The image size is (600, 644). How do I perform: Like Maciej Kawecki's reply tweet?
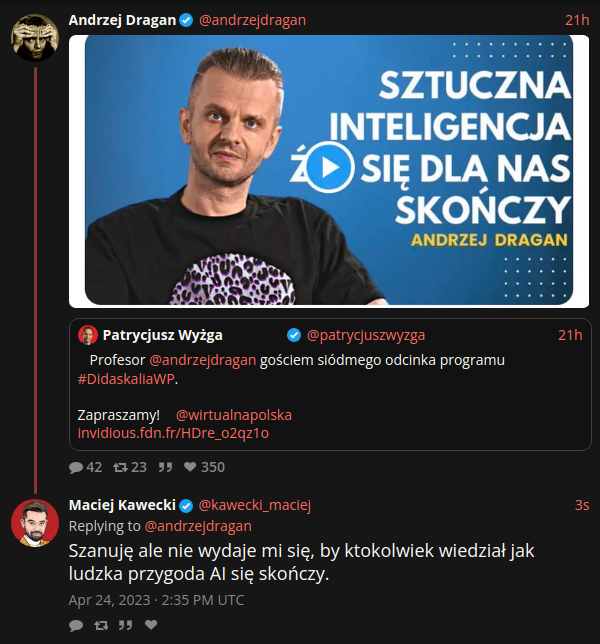pos(151,625)
